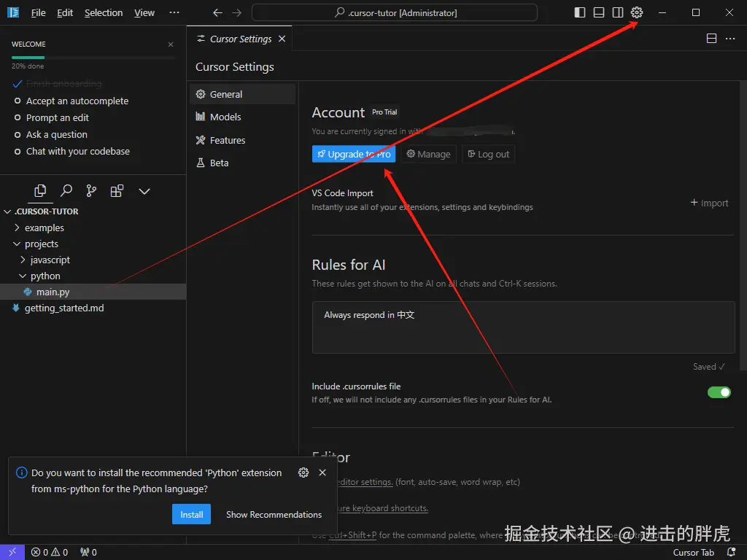747x560 pixels.
Task: Select Beta settings section
Action: [x=242, y=163]
